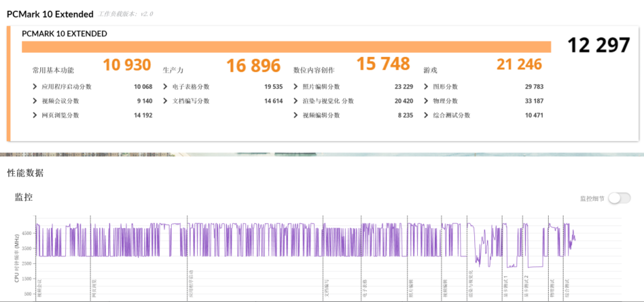Select the 显卡测试 1 marker in chart
Image resolution: width=644 pixels, height=302 pixels.
pos(506,286)
